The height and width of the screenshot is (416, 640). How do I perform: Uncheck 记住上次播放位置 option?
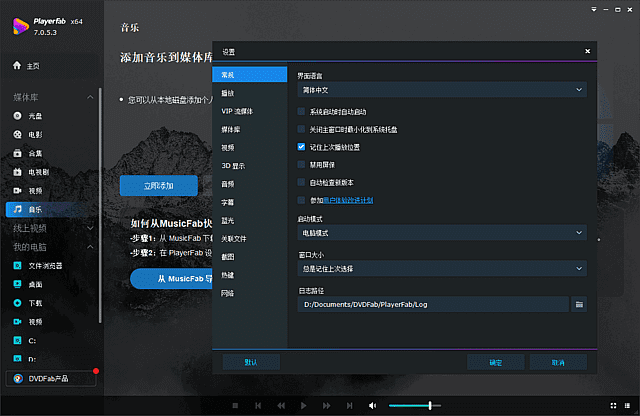[302, 146]
